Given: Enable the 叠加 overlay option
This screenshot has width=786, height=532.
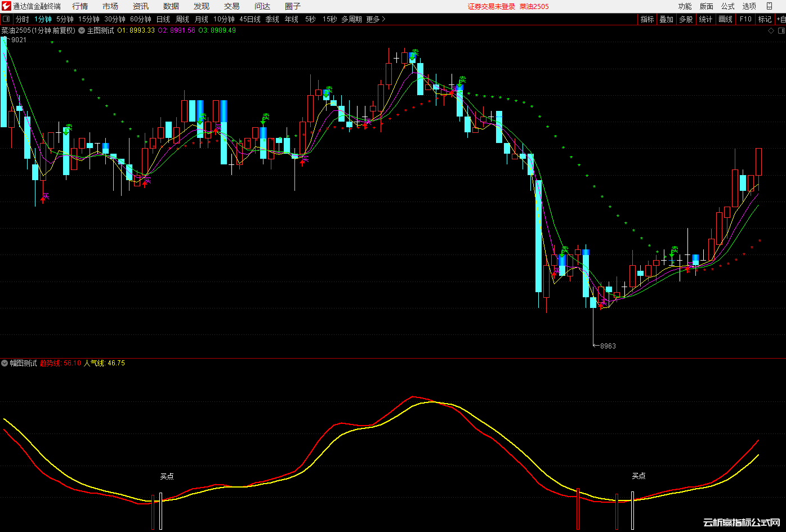Looking at the screenshot, I should (666, 19).
